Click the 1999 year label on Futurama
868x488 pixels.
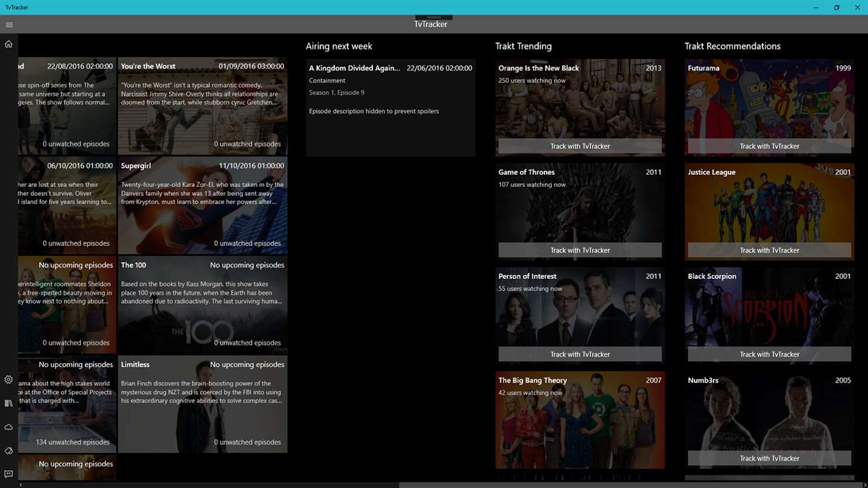(843, 68)
